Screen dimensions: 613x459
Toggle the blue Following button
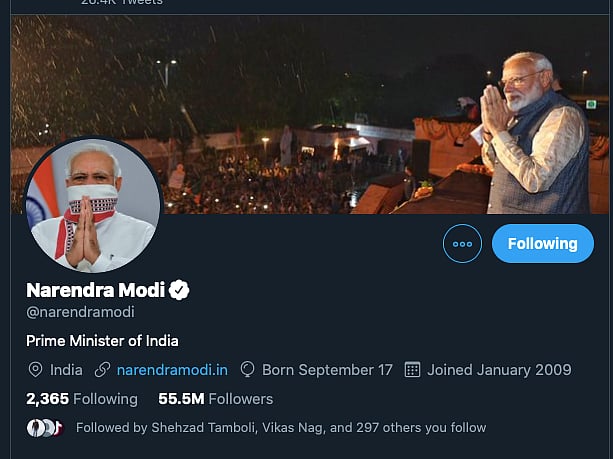click(542, 243)
